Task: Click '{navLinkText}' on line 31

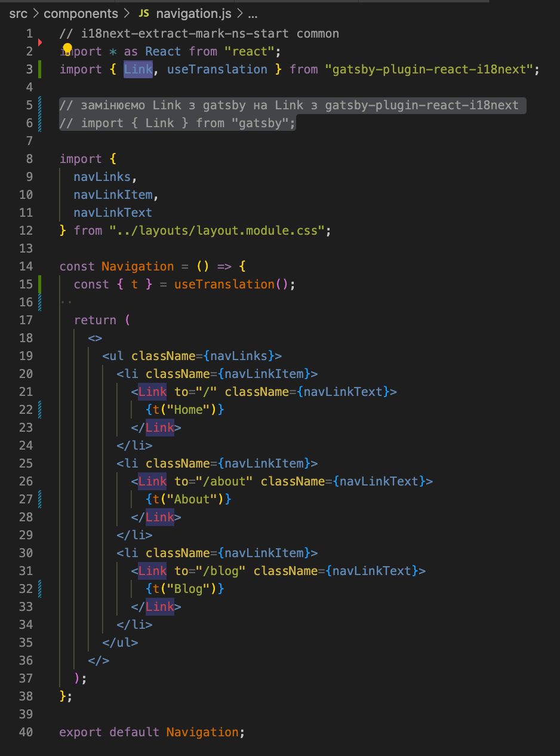Action: 373,571
